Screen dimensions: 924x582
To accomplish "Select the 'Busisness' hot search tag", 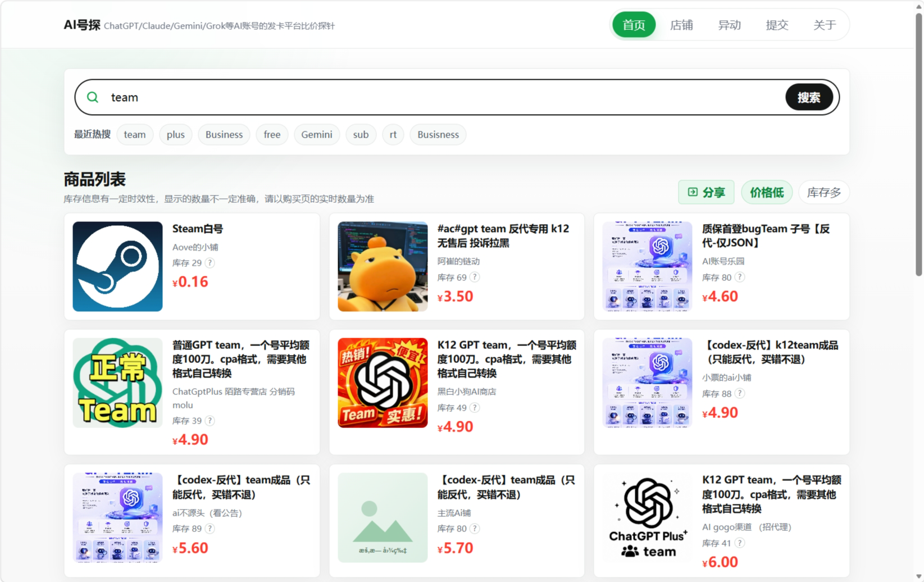I will coord(438,134).
